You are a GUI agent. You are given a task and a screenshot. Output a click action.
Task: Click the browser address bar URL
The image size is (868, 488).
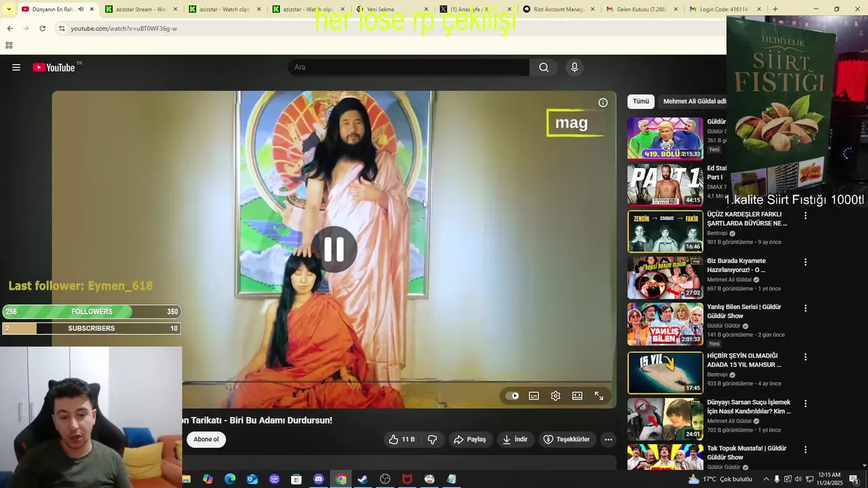pos(124,28)
